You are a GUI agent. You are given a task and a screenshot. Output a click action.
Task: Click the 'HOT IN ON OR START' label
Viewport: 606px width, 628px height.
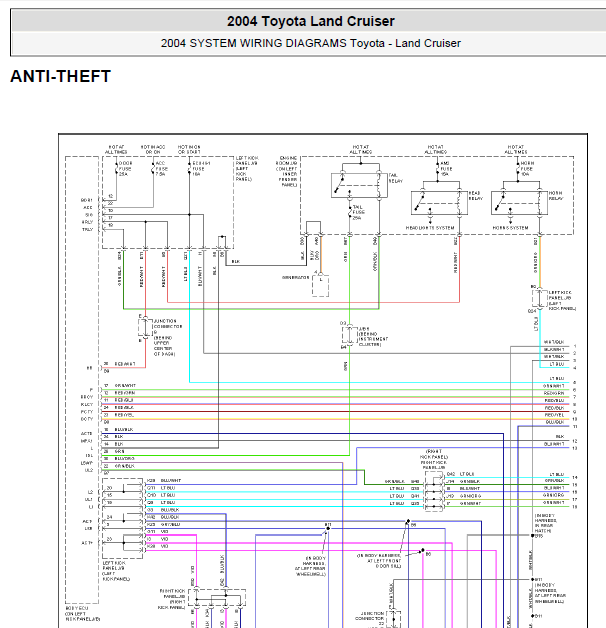189,150
